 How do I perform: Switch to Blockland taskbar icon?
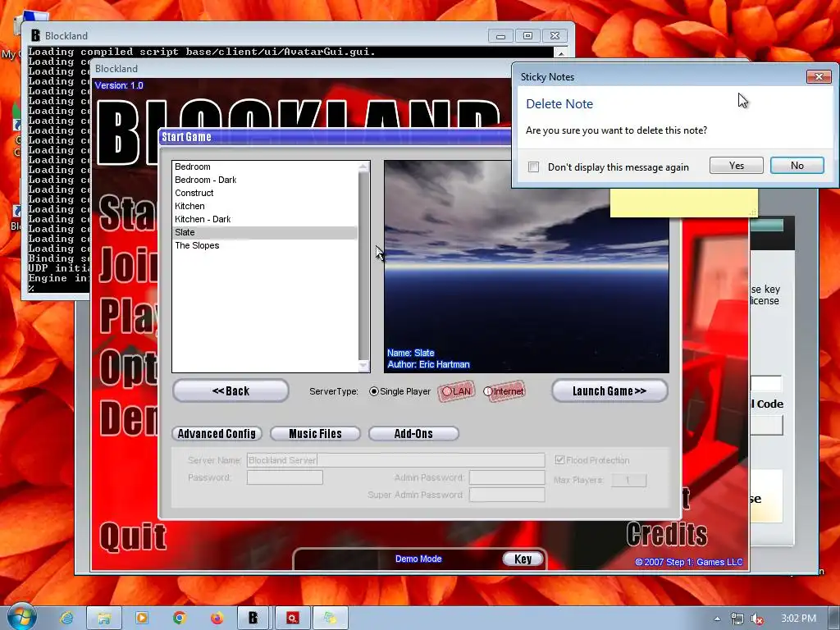(253, 619)
